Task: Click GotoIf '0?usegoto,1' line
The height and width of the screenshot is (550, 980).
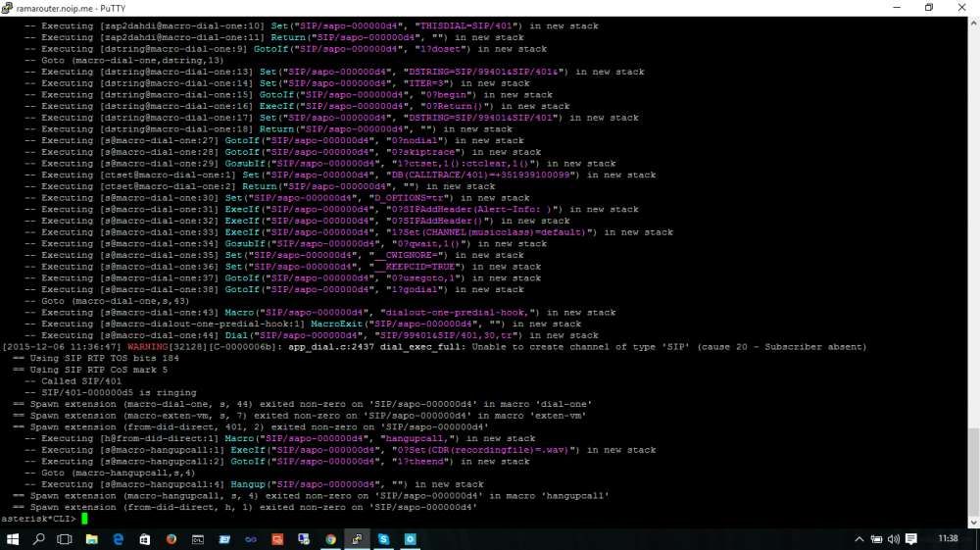Action: tap(282, 278)
